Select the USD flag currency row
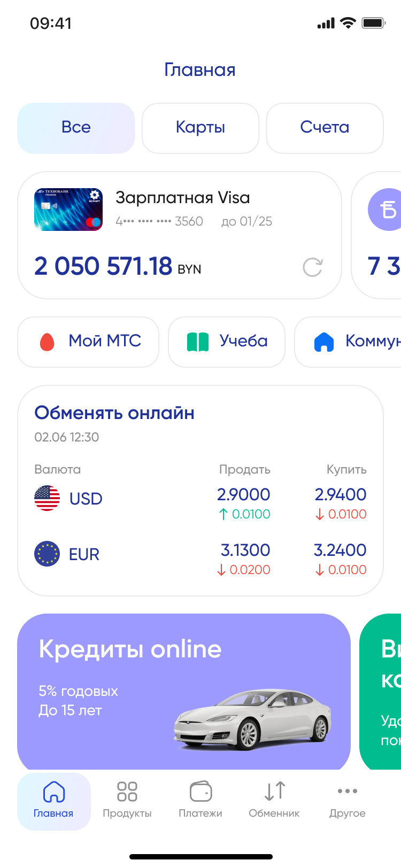Viewport: 401px width, 868px height. tap(47, 498)
